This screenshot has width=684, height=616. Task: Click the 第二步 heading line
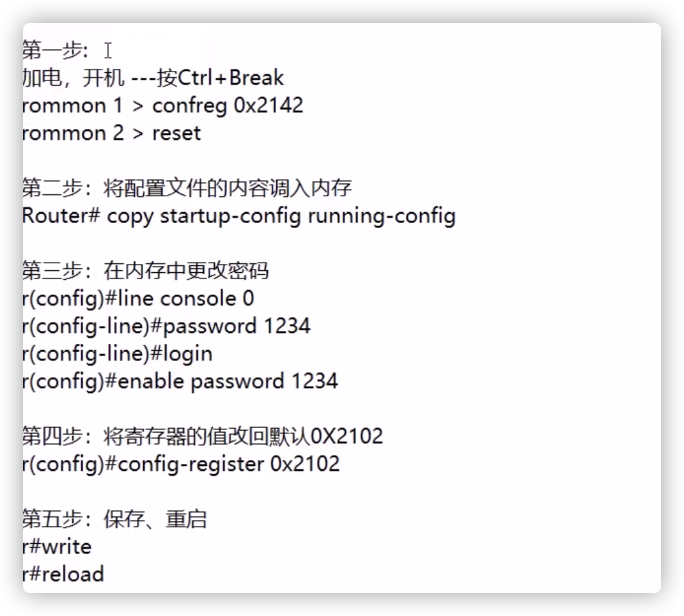[187, 189]
